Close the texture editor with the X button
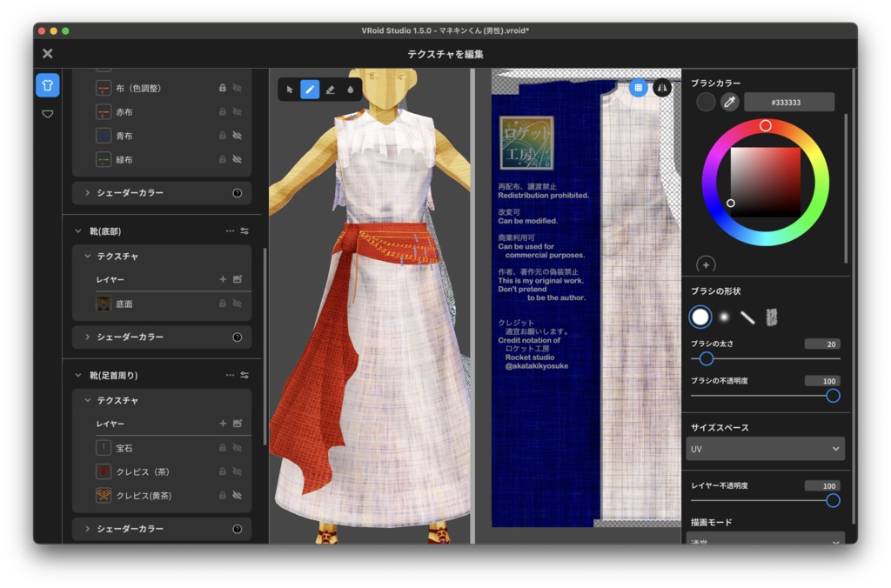The image size is (891, 588). 48,53
